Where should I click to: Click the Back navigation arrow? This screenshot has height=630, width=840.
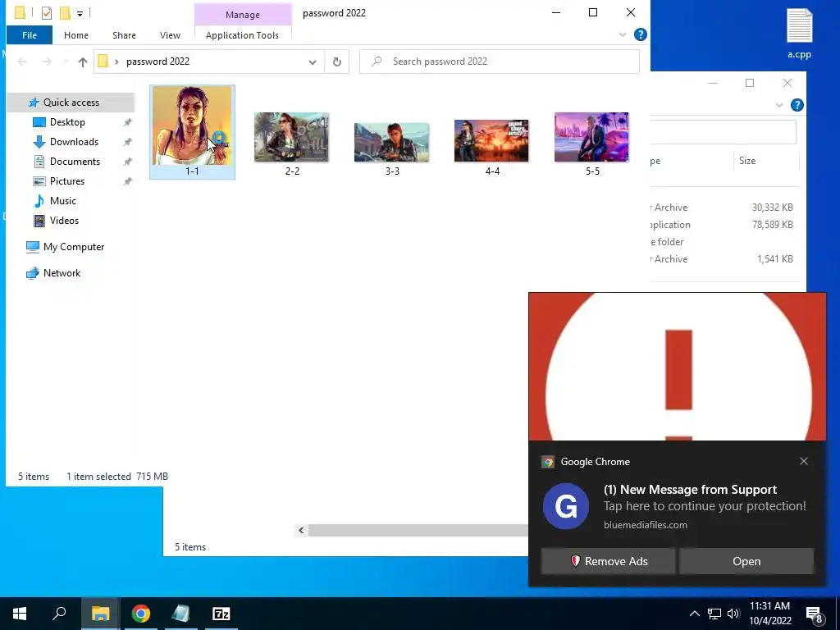tap(22, 62)
